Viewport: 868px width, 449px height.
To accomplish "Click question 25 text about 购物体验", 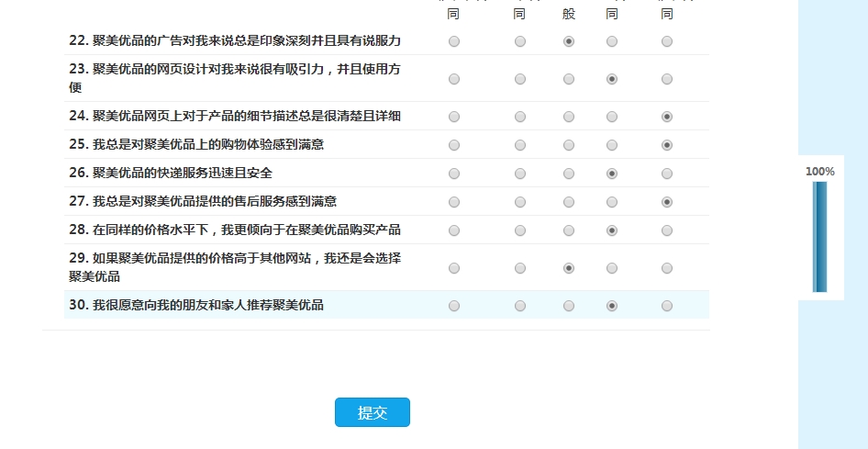I will click(196, 144).
